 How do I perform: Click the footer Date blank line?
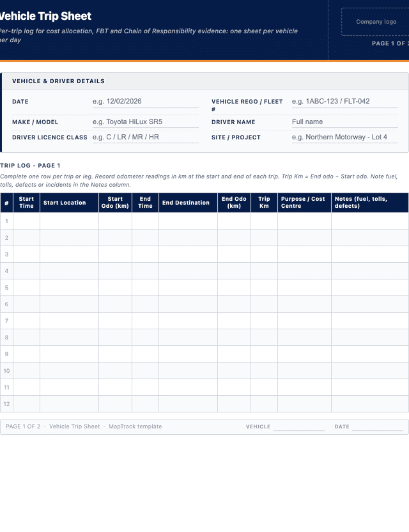click(x=378, y=427)
